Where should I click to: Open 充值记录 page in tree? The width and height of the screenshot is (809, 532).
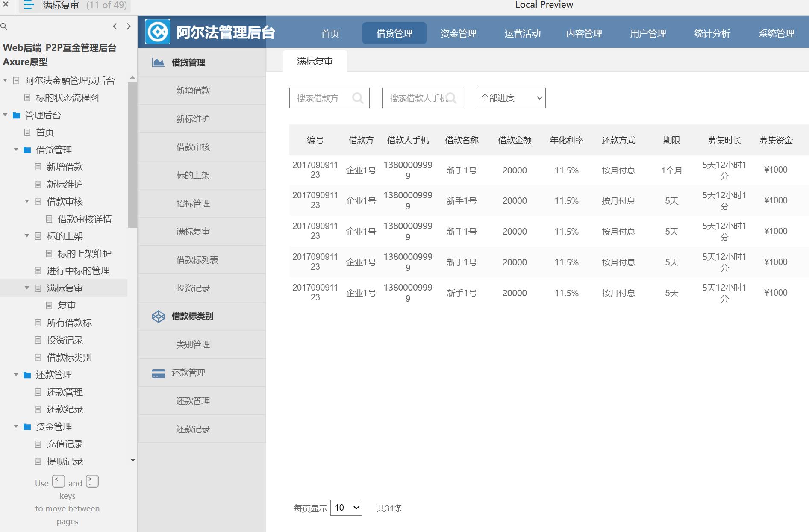tap(65, 444)
